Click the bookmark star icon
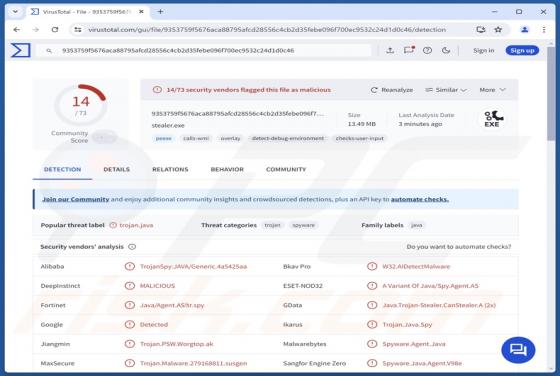The height and width of the screenshot is (376, 560). 498,30
